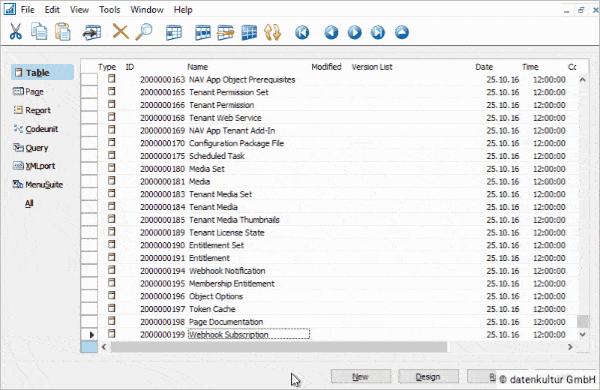Image resolution: width=600 pixels, height=390 pixels.
Task: Click the Time column header
Action: 530,67
